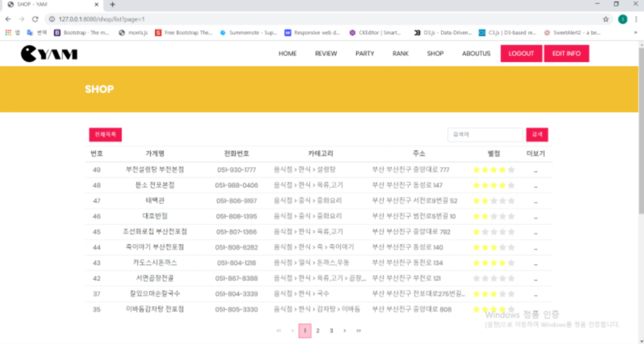This screenshot has width=644, height=344.
Task: Open the CKEditor bookmark
Action: click(376, 32)
